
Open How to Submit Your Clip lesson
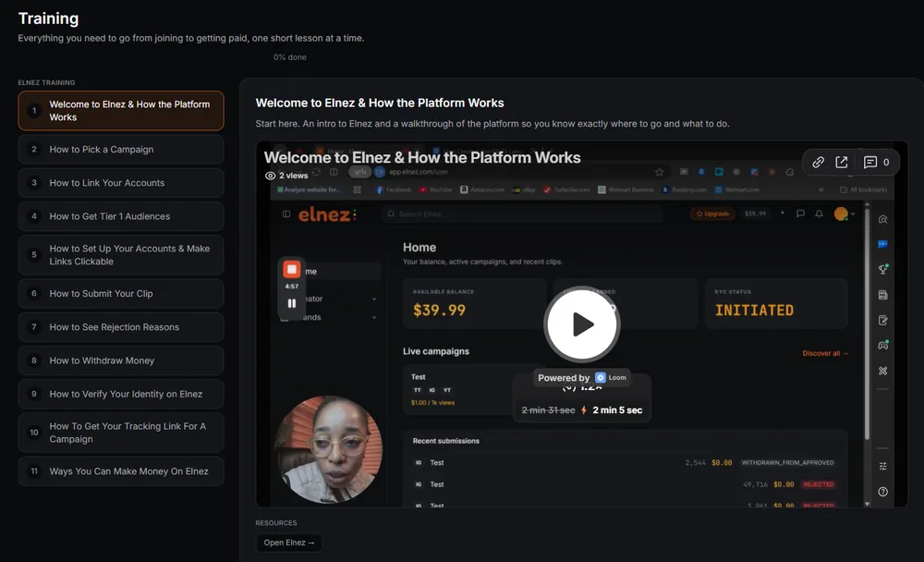coord(121,294)
